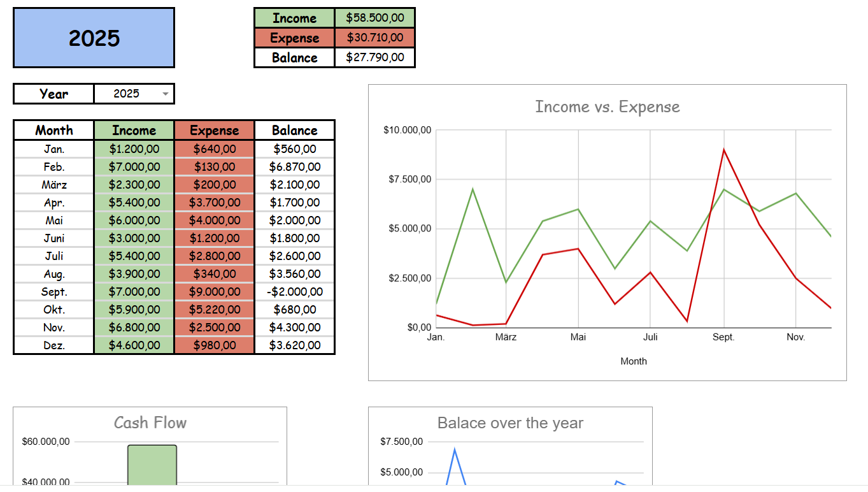This screenshot has height=492, width=868.
Task: Select the Apr. month cell
Action: click(54, 203)
